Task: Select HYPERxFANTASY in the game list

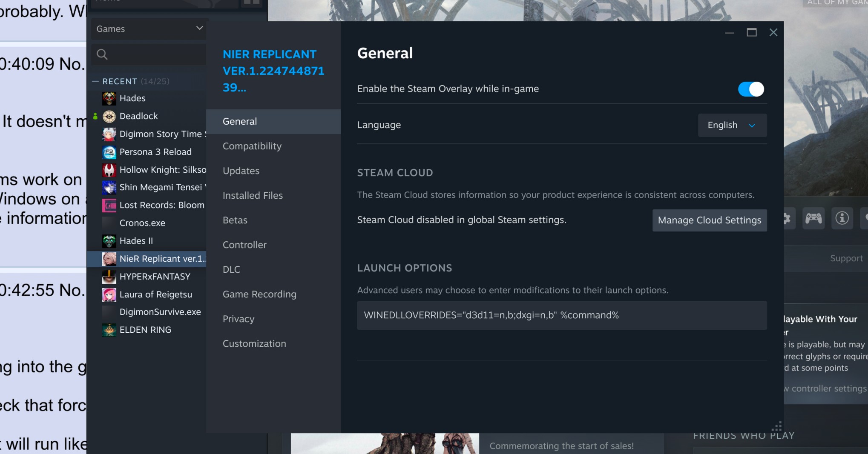Action: point(147,277)
